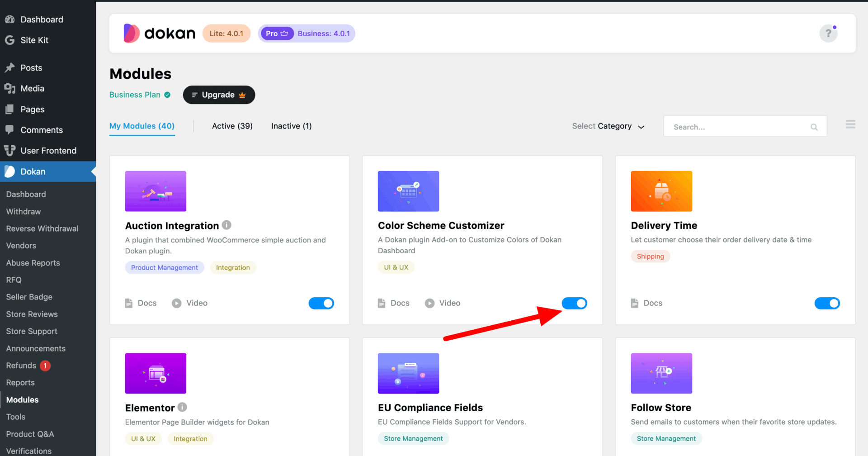Click the Color Scheme UI & UX tag

(396, 267)
